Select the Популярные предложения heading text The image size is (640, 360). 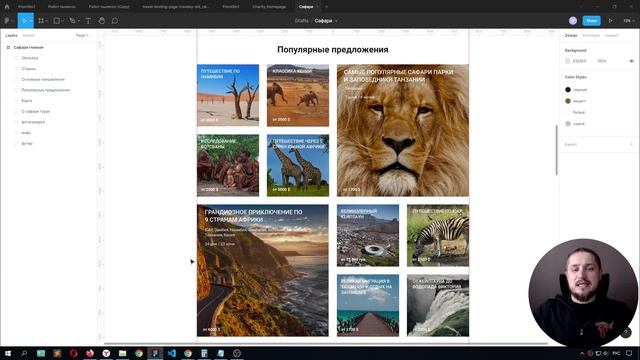click(333, 49)
